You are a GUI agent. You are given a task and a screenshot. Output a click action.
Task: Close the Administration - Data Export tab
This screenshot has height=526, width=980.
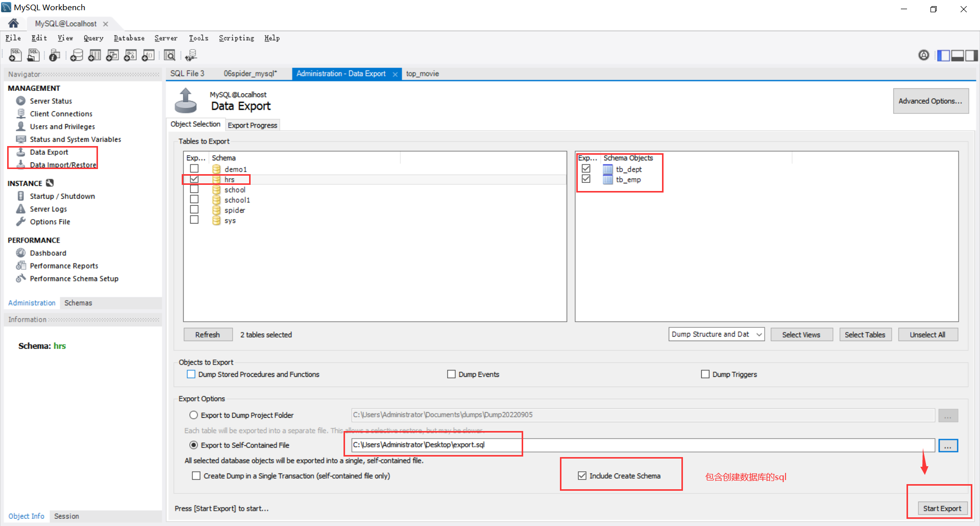click(x=395, y=74)
